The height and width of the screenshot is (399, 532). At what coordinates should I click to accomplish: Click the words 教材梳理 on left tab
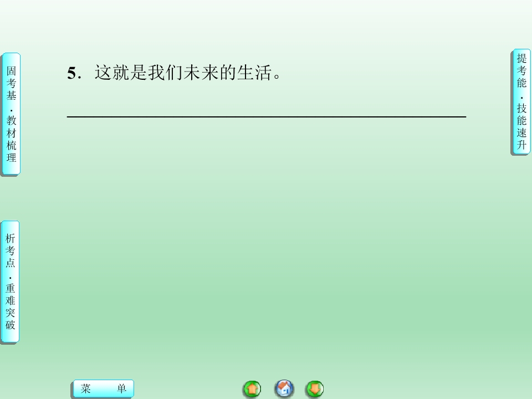(11, 139)
